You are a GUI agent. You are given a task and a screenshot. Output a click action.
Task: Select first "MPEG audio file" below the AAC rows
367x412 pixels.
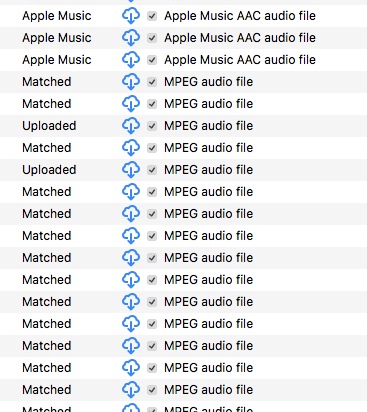pyautogui.click(x=209, y=82)
